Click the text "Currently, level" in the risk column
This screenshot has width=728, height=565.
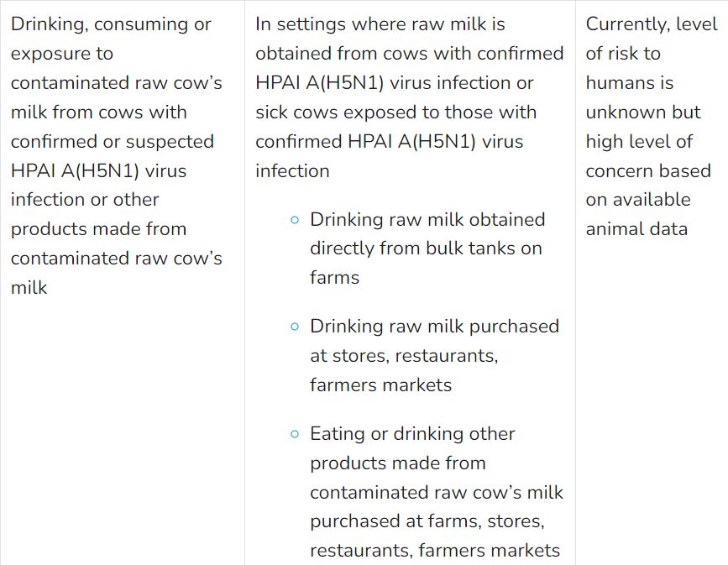coord(652,24)
